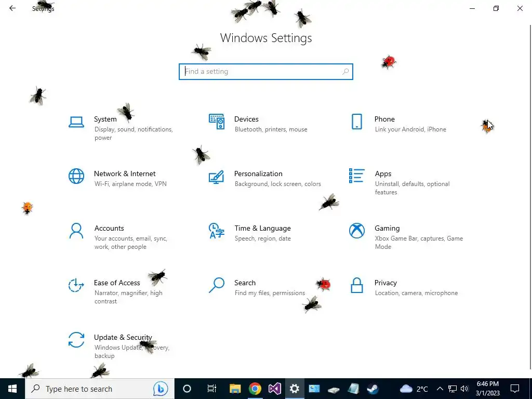Screen dimensions: 532x399
Task: Click the volume speaker tray icon
Action: click(x=464, y=389)
